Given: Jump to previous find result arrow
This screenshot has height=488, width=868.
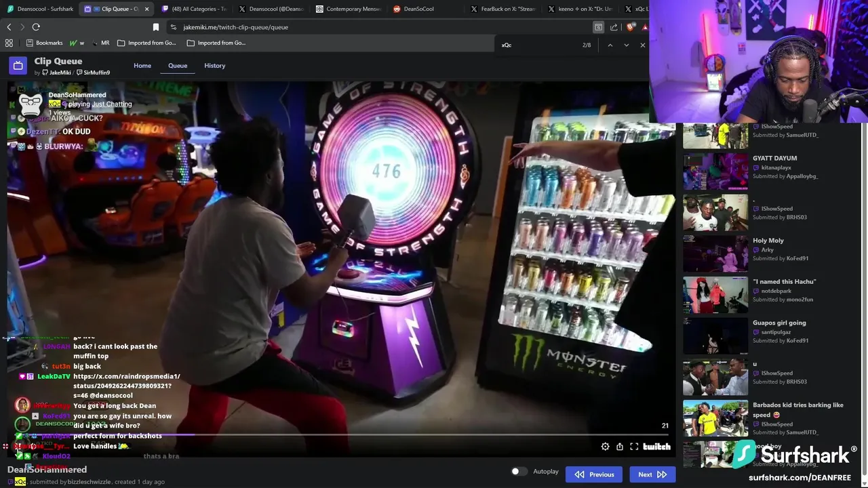Looking at the screenshot, I should [610, 45].
